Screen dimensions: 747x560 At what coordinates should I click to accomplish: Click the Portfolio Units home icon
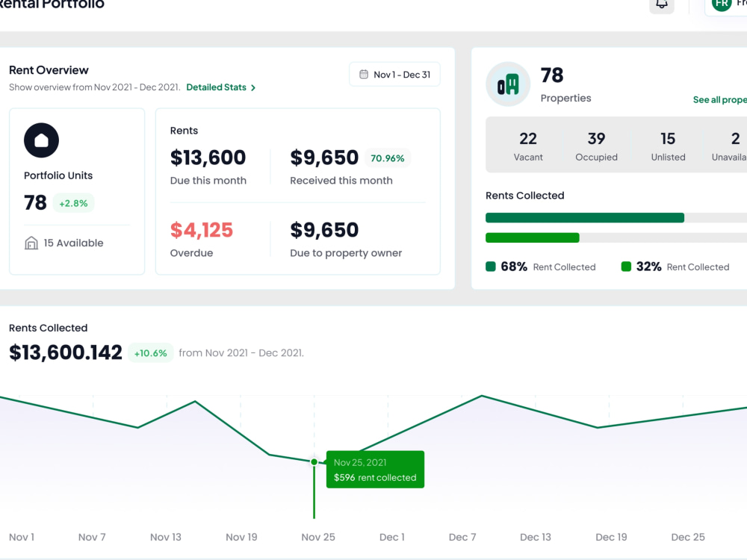pyautogui.click(x=41, y=140)
